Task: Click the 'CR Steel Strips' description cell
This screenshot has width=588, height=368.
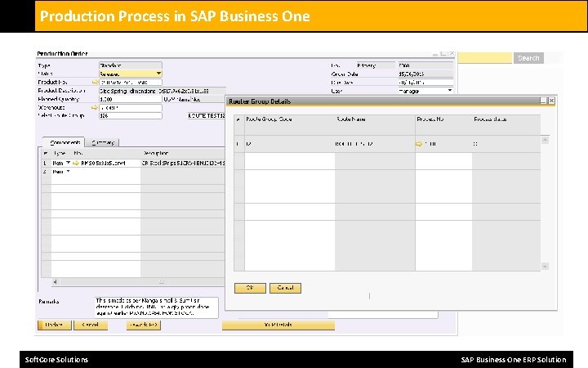Action: coord(183,163)
